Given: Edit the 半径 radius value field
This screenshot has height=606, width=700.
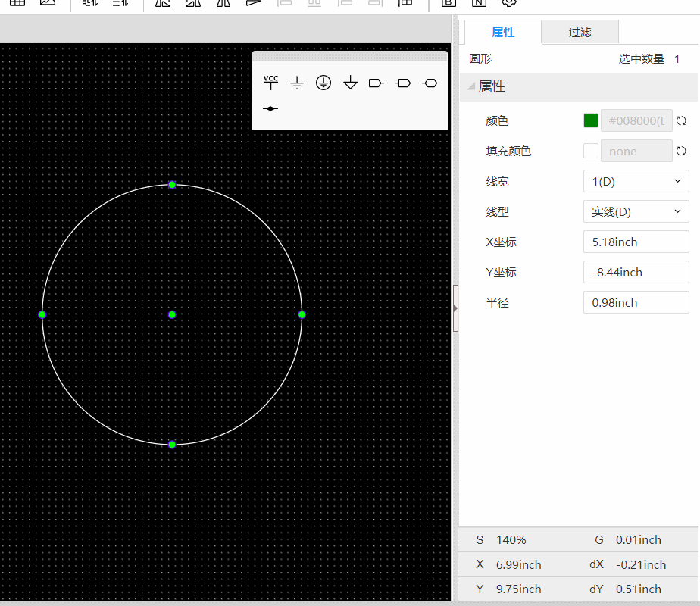Looking at the screenshot, I should (x=635, y=301).
